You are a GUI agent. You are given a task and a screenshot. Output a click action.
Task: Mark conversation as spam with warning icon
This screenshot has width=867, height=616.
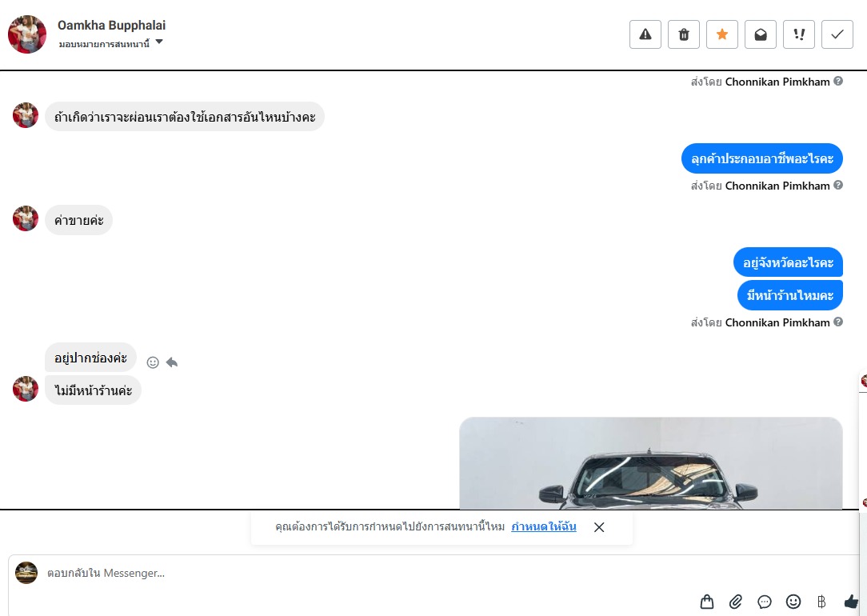click(x=645, y=34)
